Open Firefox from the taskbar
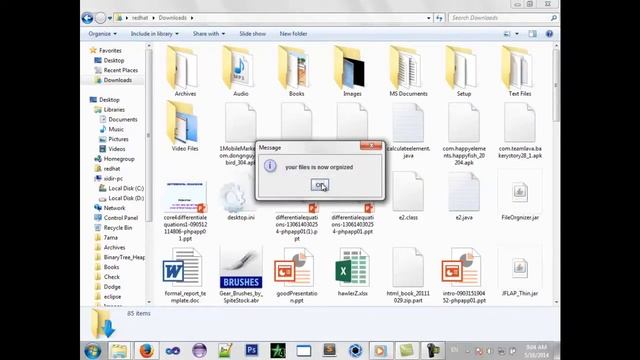The image size is (640, 360). (146, 351)
